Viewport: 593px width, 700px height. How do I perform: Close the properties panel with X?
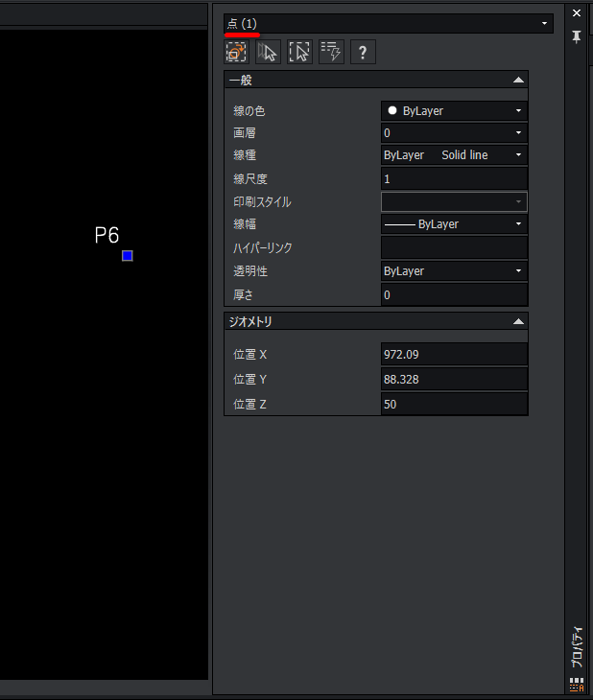point(577,13)
